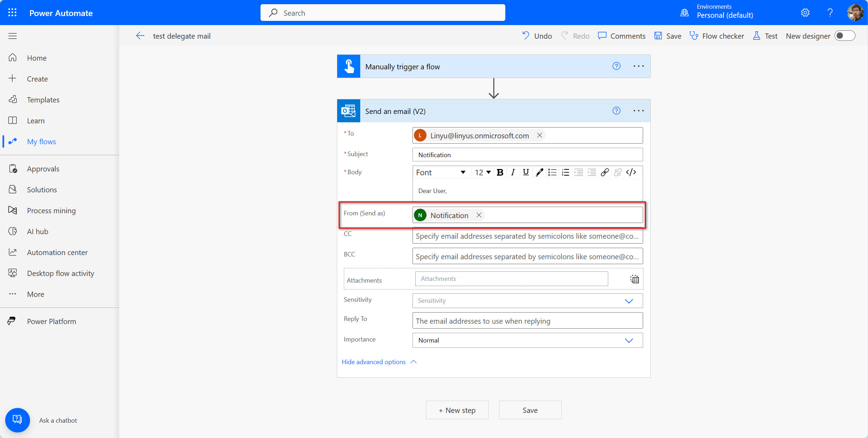Run the Flow checker
The height and width of the screenshot is (438, 868).
(x=717, y=36)
